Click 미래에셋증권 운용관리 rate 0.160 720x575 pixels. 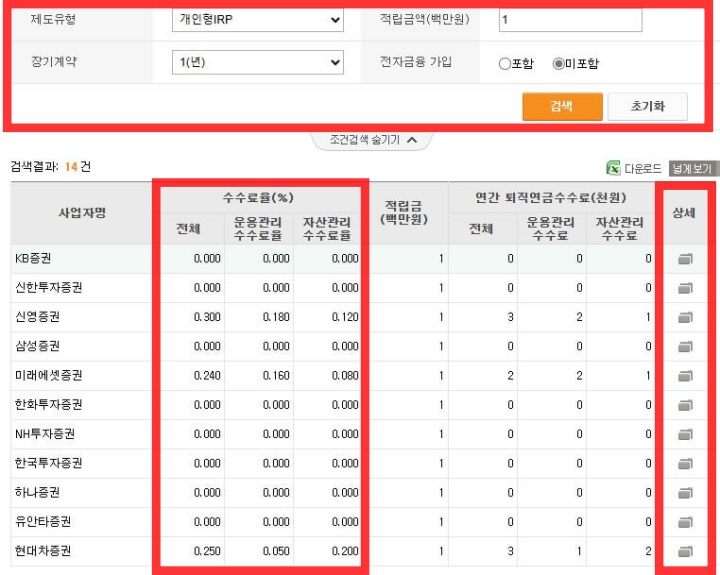(x=276, y=376)
